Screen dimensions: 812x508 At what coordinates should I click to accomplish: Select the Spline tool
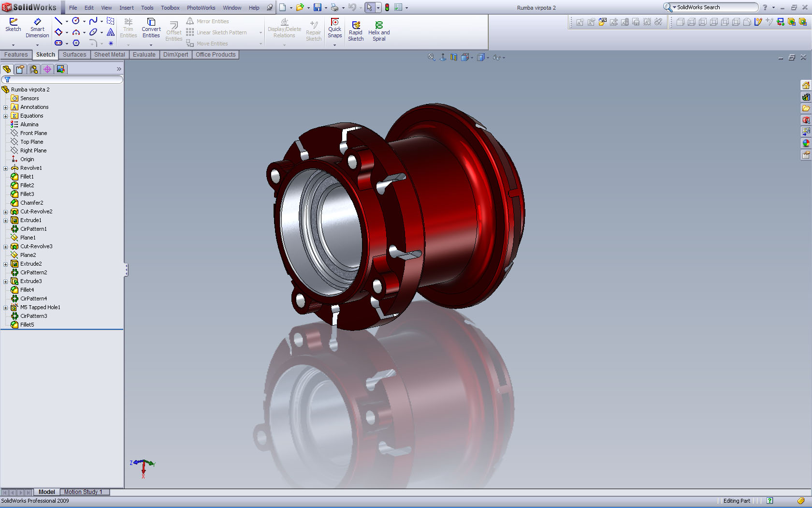coord(93,21)
